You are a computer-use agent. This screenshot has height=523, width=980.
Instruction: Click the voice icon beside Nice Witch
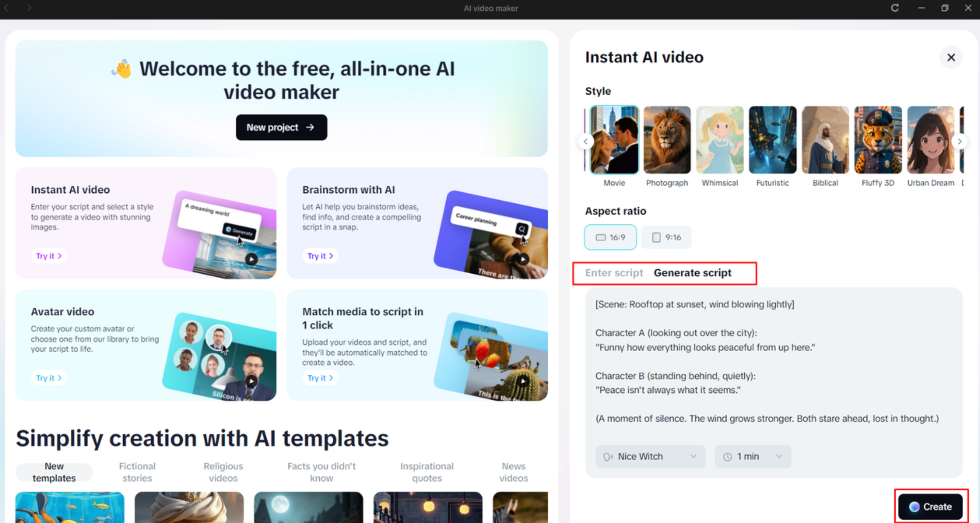608,456
